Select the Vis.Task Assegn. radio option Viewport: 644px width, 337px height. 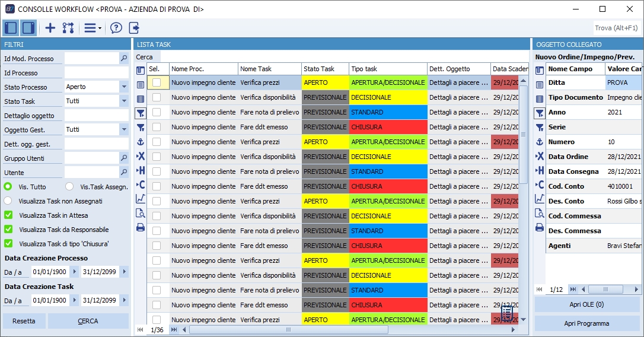pyautogui.click(x=69, y=187)
